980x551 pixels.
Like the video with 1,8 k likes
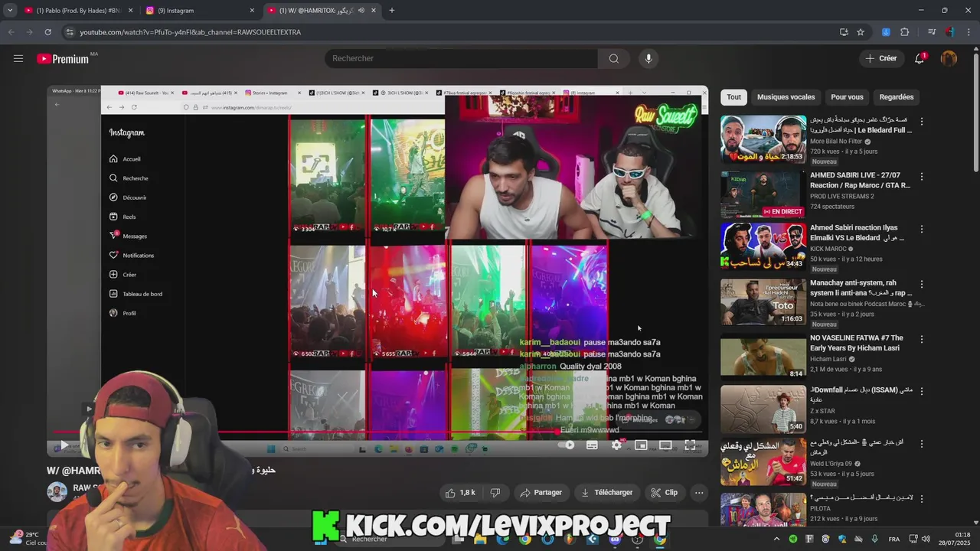point(460,493)
